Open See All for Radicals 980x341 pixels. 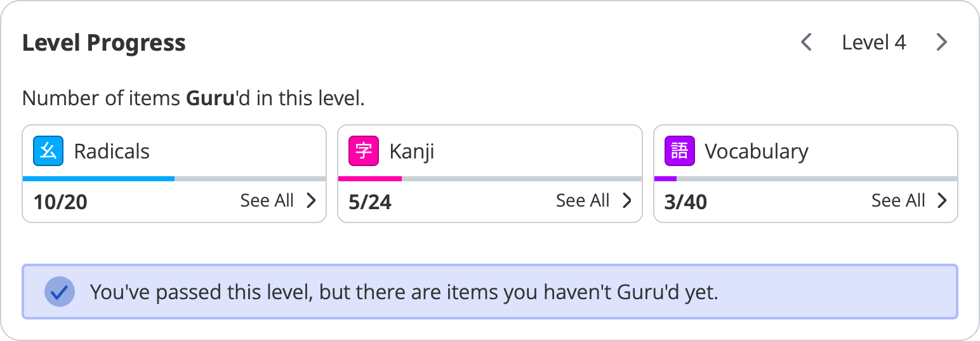pyautogui.click(x=267, y=201)
